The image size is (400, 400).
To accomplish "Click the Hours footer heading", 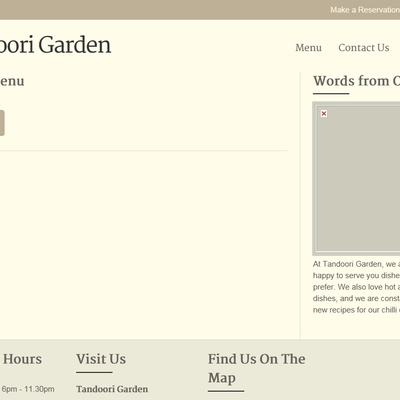I will 22,359.
